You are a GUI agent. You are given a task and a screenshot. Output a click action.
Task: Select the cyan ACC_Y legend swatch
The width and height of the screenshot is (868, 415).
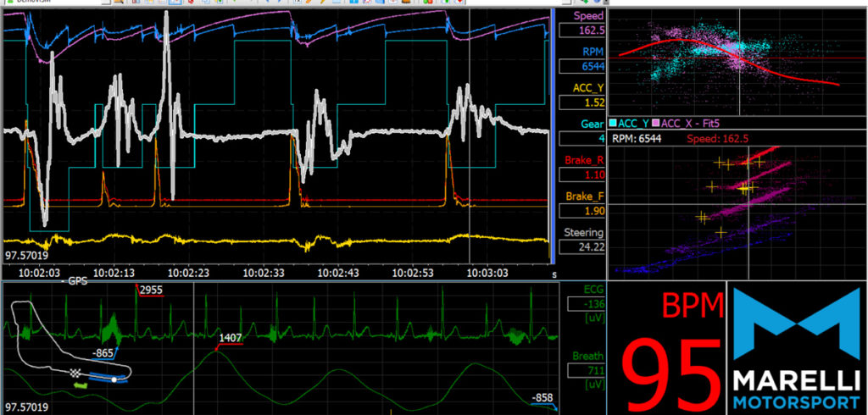pos(614,123)
